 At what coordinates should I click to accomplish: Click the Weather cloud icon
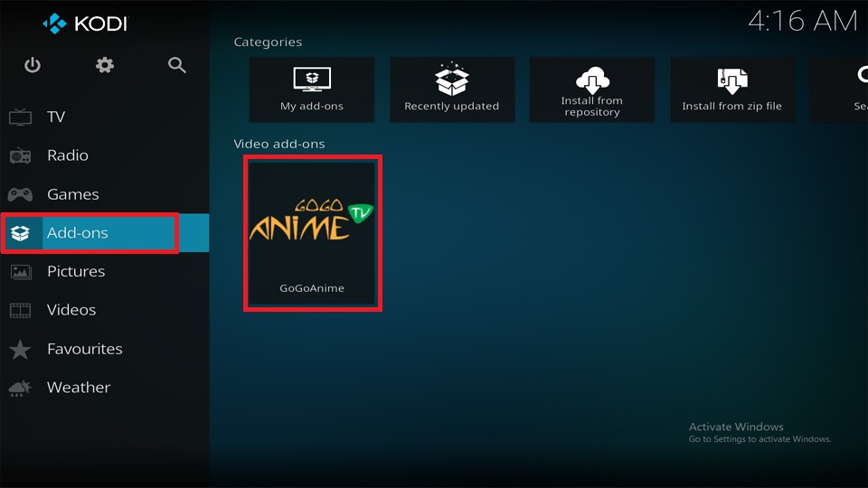21,388
